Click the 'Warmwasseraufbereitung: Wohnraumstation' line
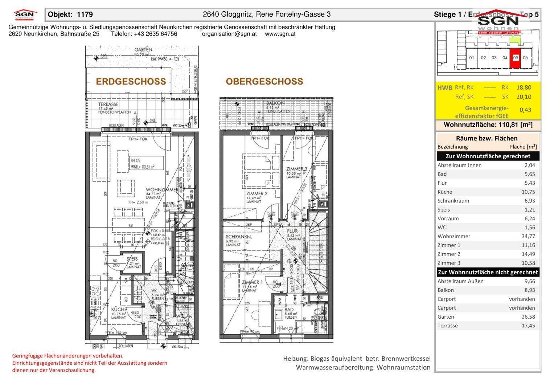This screenshot has height=392, width=554. 363,368
